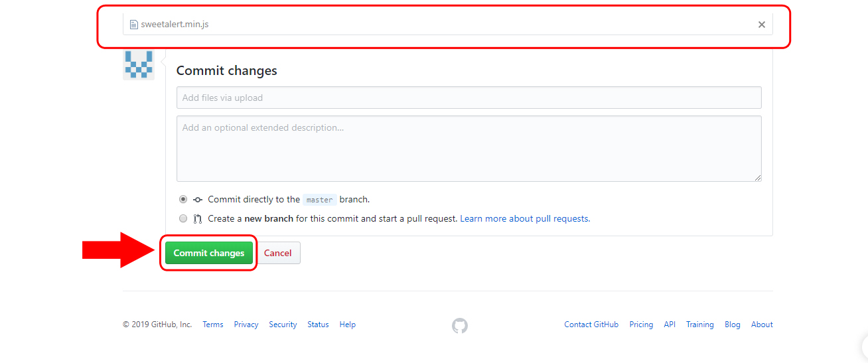
Task: Select Commit directly to the master branch
Action: 183,199
